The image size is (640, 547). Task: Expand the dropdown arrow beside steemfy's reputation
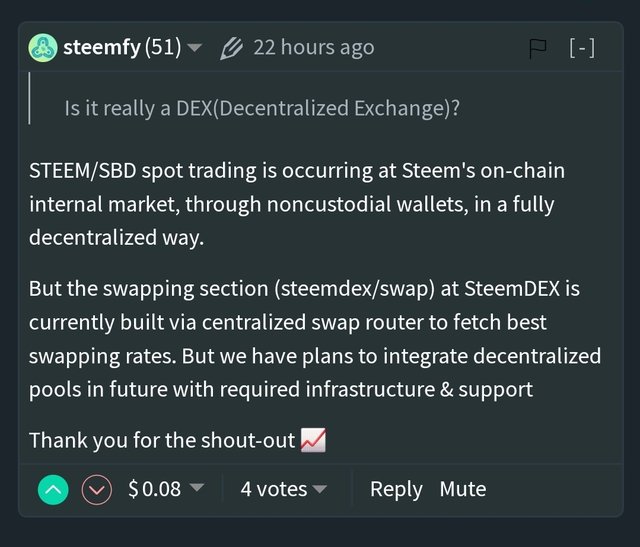[x=195, y=48]
